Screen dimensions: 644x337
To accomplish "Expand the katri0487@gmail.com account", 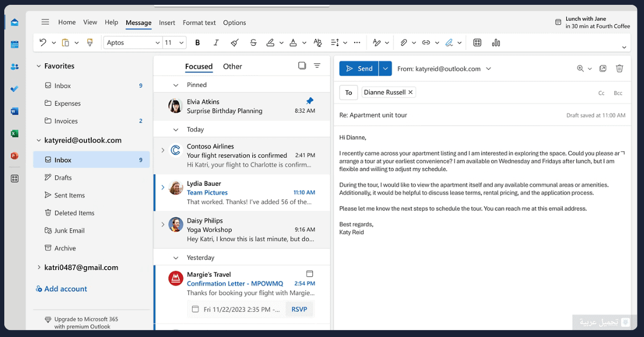I will pyautogui.click(x=39, y=267).
